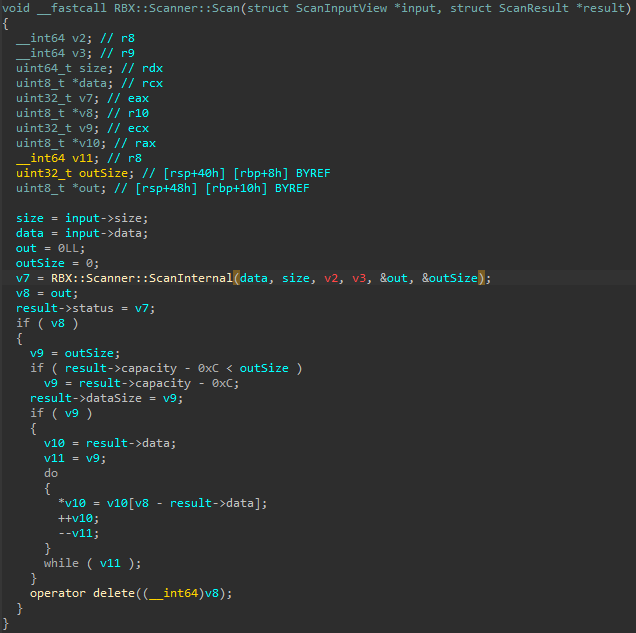The height and width of the screenshot is (633, 636).
Task: Click 'input->size' in the size assignment
Action: pyautogui.click(x=103, y=218)
